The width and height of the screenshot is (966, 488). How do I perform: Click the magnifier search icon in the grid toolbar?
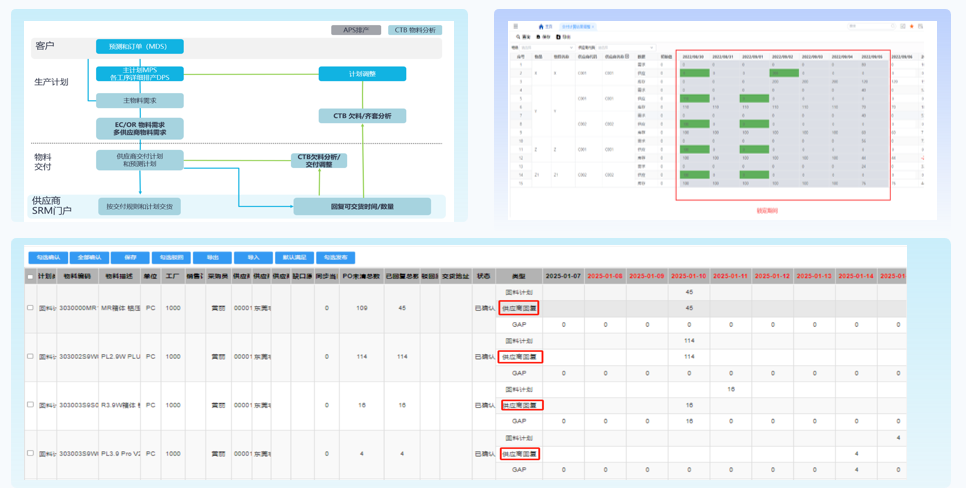[518, 37]
